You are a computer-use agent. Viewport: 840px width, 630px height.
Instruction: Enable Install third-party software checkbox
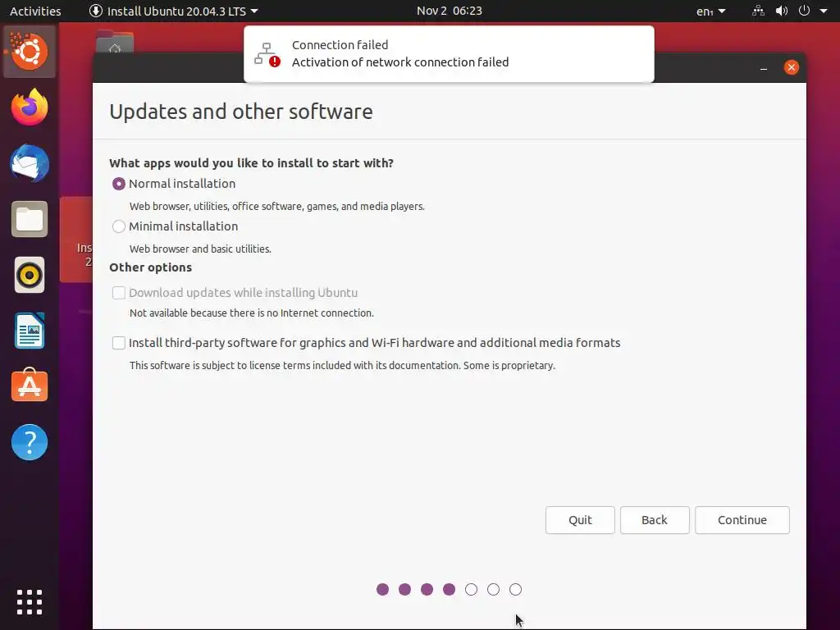tap(119, 343)
